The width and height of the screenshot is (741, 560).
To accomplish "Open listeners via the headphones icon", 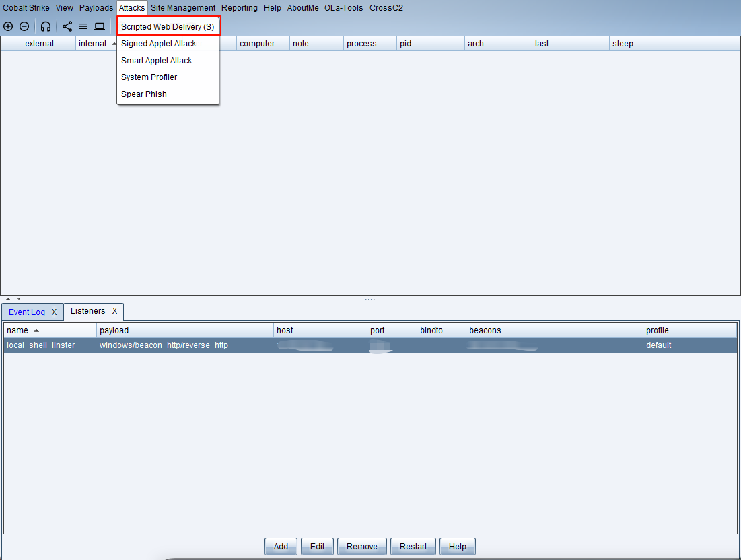I will click(x=45, y=26).
